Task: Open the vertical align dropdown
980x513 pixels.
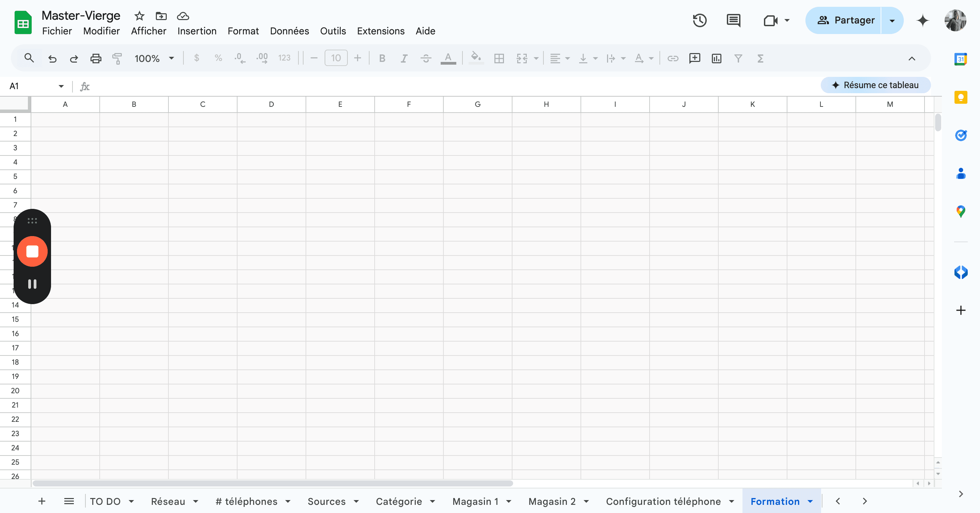Action: [588, 58]
